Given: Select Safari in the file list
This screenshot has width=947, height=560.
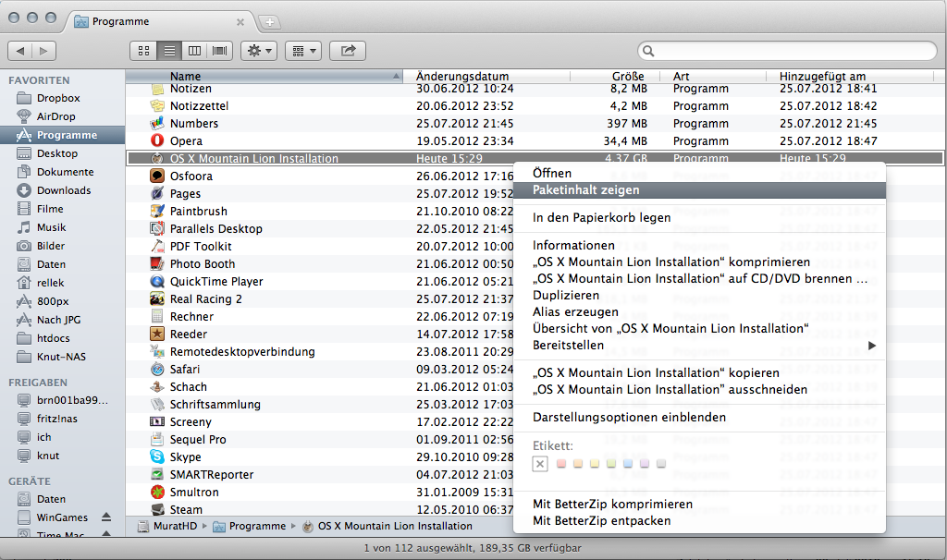Looking at the screenshot, I should [x=184, y=370].
